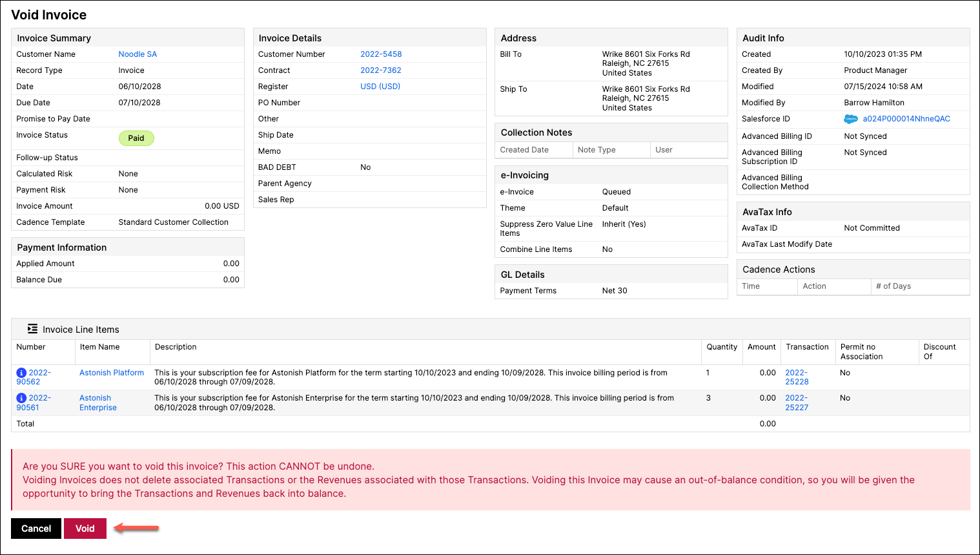The width and height of the screenshot is (980, 555).
Task: Open the Astonish Enterprise item link
Action: tap(98, 403)
